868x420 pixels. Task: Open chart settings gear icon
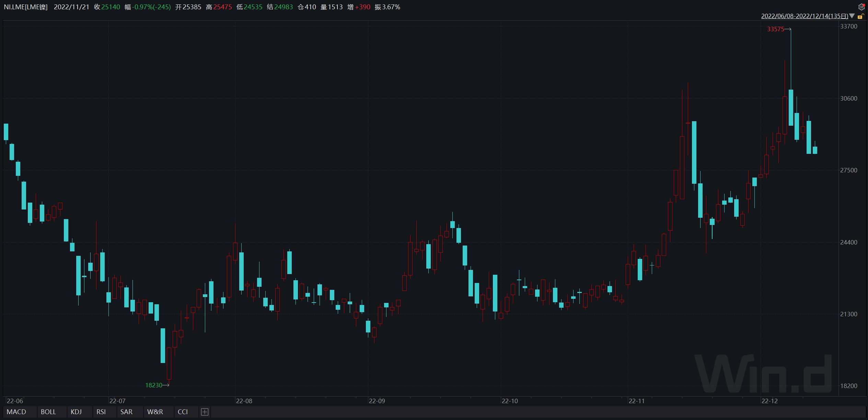point(861,7)
